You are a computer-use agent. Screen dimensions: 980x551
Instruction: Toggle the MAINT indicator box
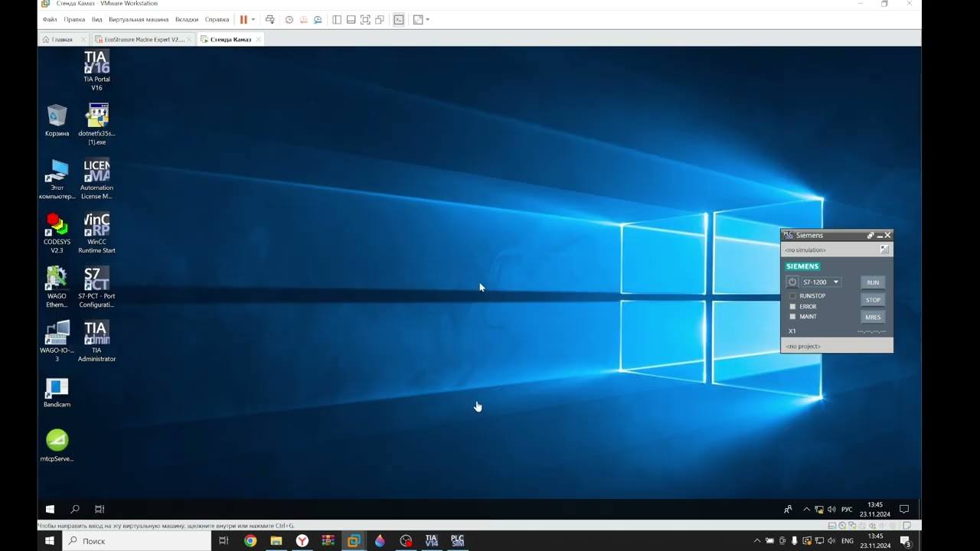pyautogui.click(x=792, y=316)
